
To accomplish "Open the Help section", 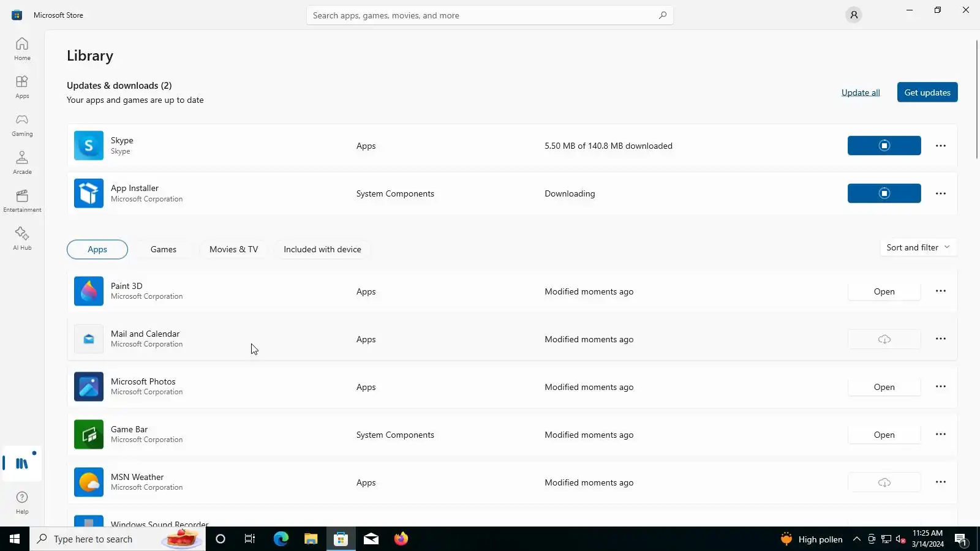I will (x=22, y=503).
